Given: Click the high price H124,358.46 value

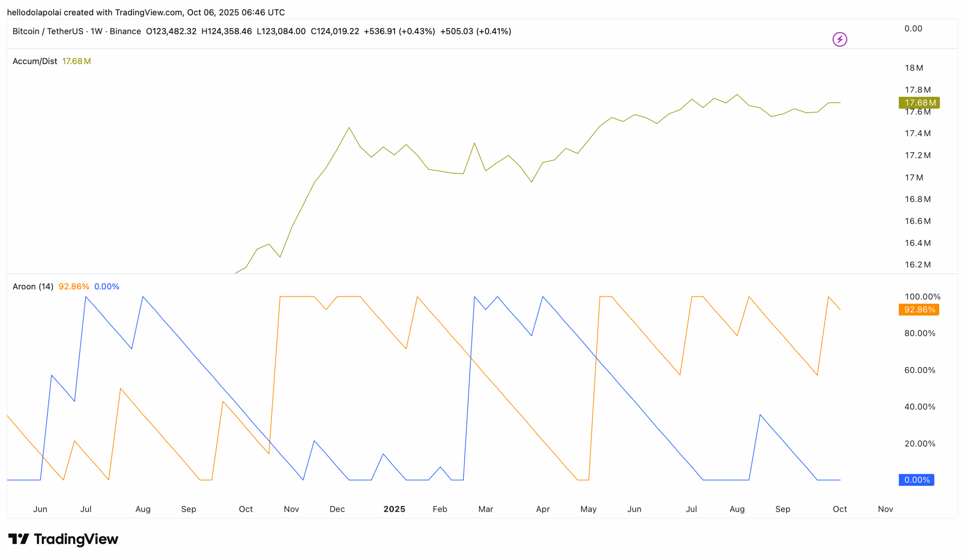Looking at the screenshot, I should point(227,31).
